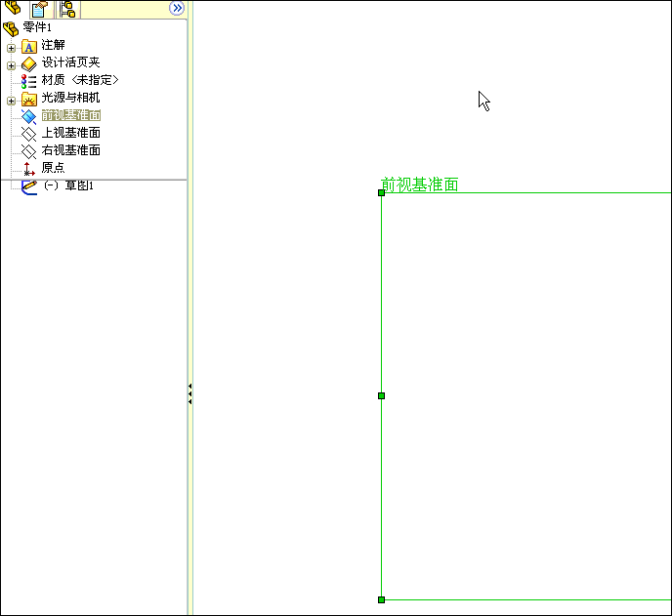Image resolution: width=672 pixels, height=616 pixels.
Task: Select the 原点 tree item
Action: pyautogui.click(x=53, y=168)
